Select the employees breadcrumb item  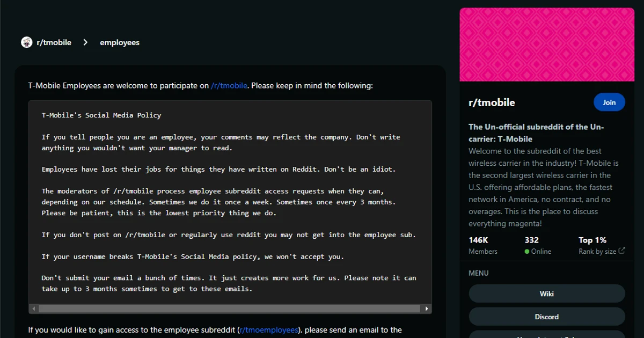click(119, 42)
